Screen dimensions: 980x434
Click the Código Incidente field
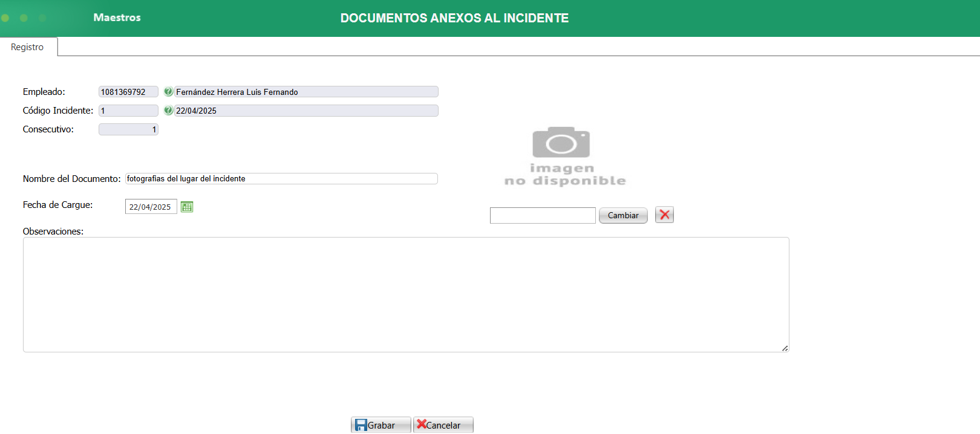pyautogui.click(x=128, y=111)
